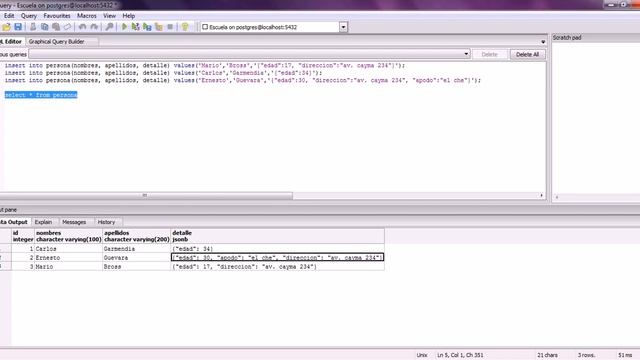Select Mario's detalle cell with "edad": 17
640x360 pixels.
click(277, 267)
